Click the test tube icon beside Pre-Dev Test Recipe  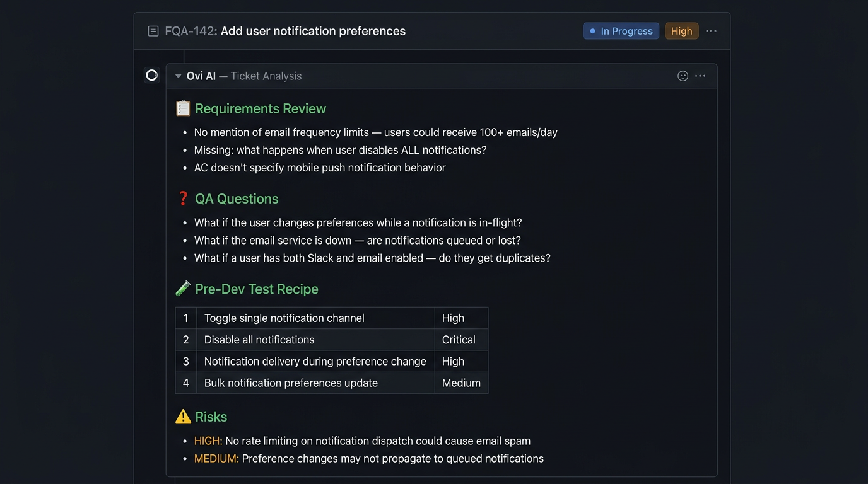[182, 289]
